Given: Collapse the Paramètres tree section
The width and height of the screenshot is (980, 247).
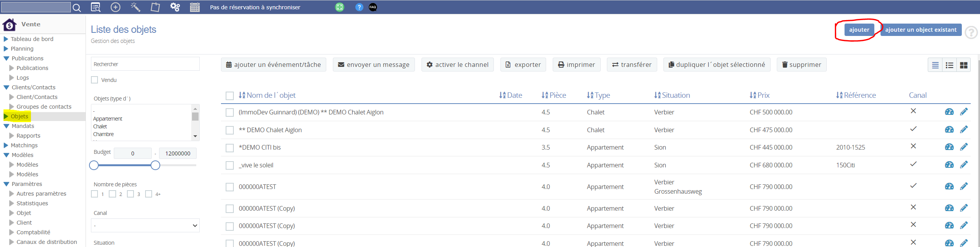Looking at the screenshot, I should [x=7, y=184].
